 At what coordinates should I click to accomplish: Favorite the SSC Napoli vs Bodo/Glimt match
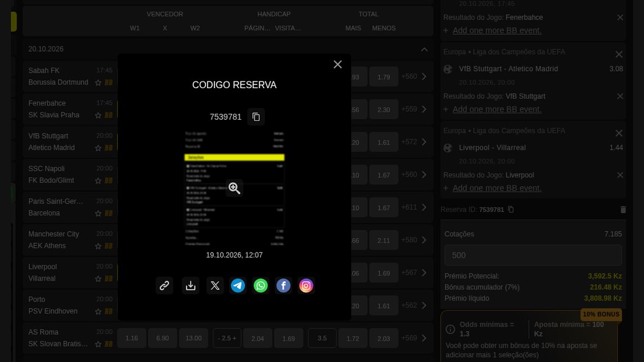98,180
